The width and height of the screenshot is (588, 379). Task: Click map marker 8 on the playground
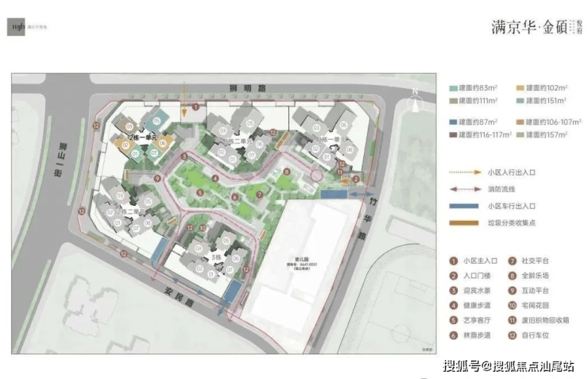pos(287,172)
